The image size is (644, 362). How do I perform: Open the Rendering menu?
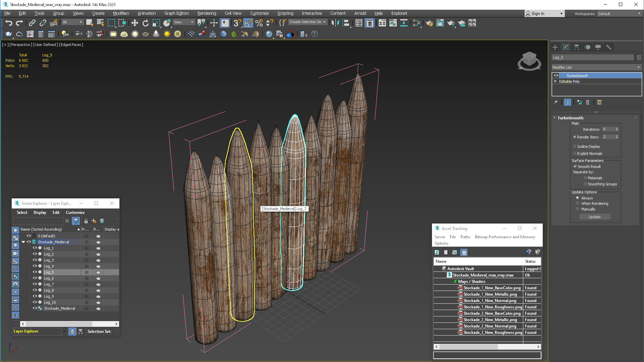coord(207,13)
